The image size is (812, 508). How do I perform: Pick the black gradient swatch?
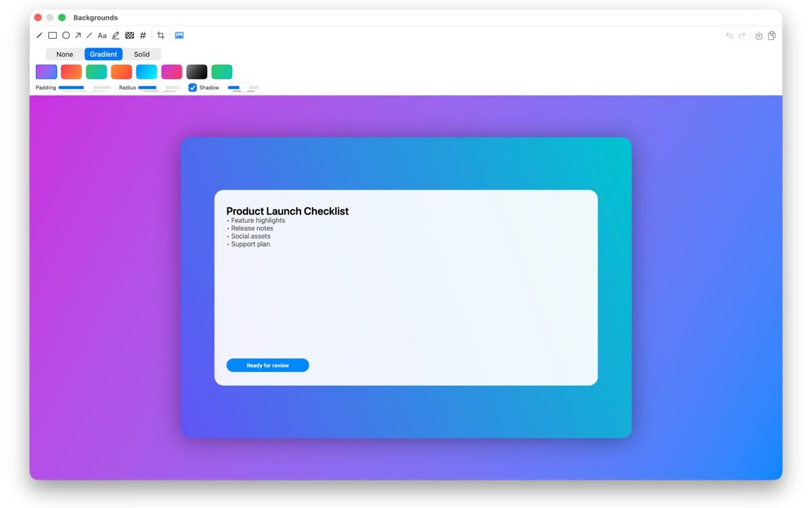pyautogui.click(x=197, y=72)
